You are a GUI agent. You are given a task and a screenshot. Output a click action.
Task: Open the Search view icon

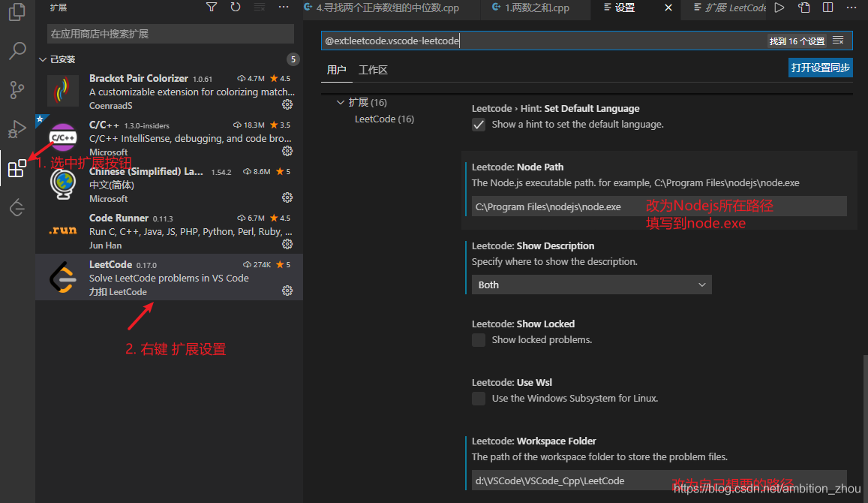[x=17, y=52]
